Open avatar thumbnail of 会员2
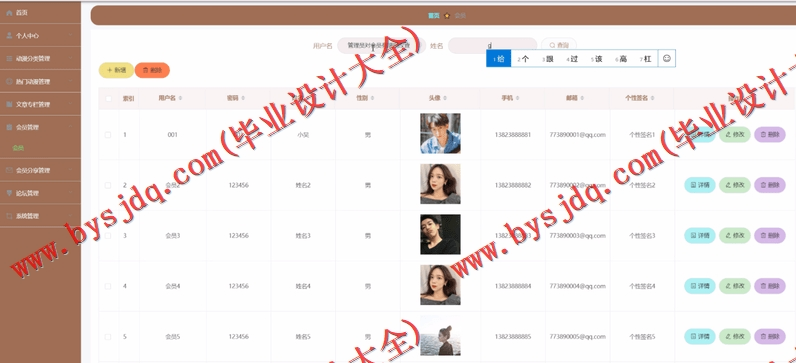796x363 pixels. (x=440, y=184)
